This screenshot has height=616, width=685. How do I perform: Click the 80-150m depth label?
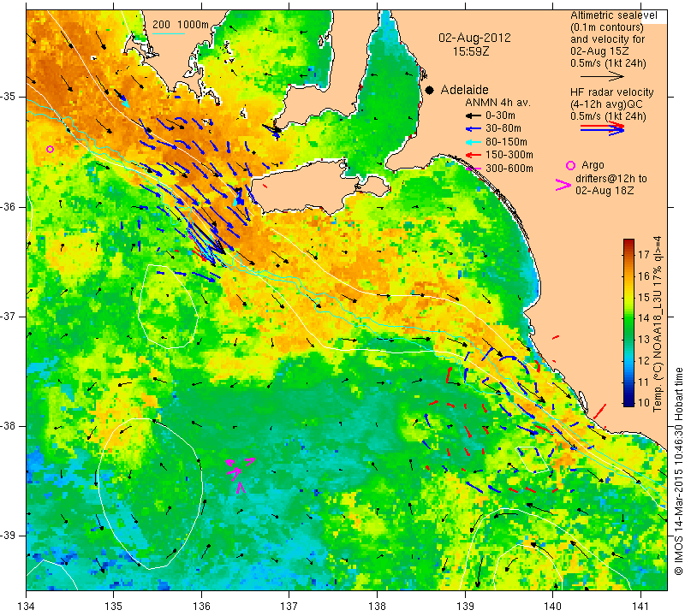tap(506, 142)
